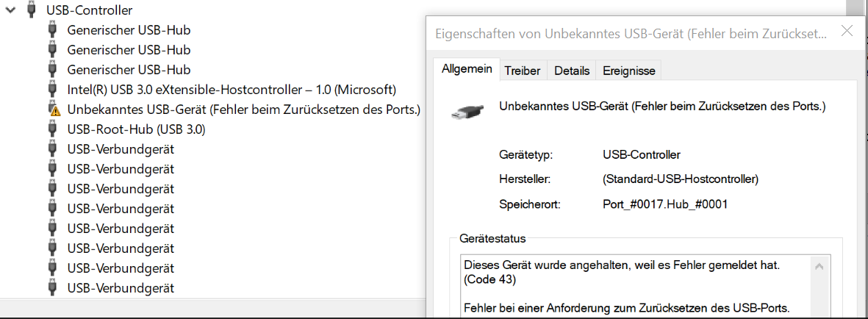This screenshot has height=319, width=868.
Task: Click the USB-Controller category icon
Action: pyautogui.click(x=32, y=10)
